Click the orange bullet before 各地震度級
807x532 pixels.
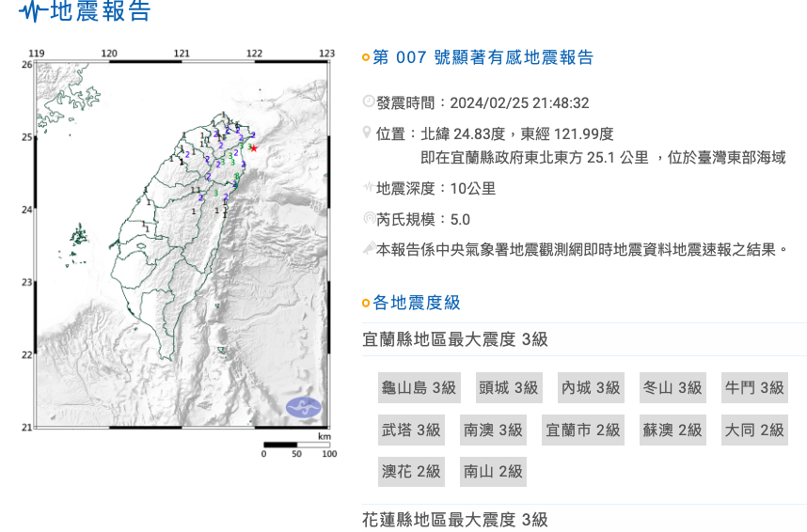point(366,303)
